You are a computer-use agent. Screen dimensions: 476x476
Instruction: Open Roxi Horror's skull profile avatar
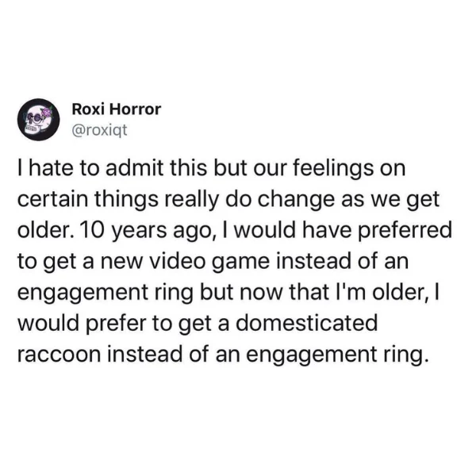tap(38, 119)
